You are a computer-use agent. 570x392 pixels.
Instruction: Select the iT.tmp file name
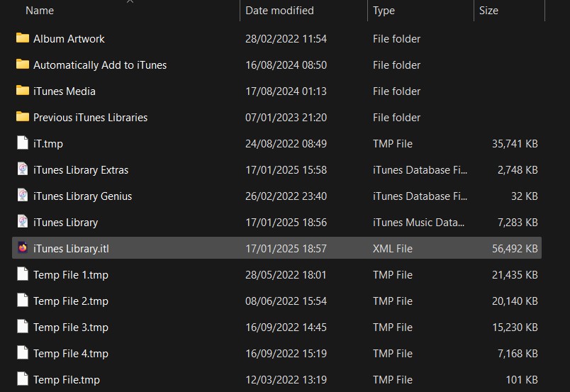pyautogui.click(x=48, y=144)
